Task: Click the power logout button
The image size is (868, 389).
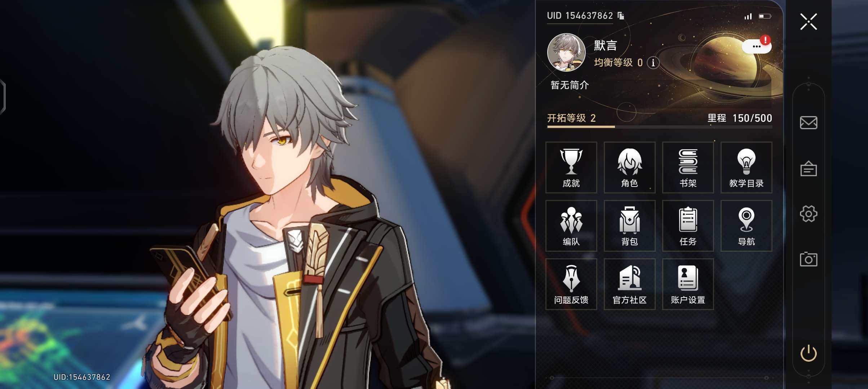Action: (x=809, y=353)
